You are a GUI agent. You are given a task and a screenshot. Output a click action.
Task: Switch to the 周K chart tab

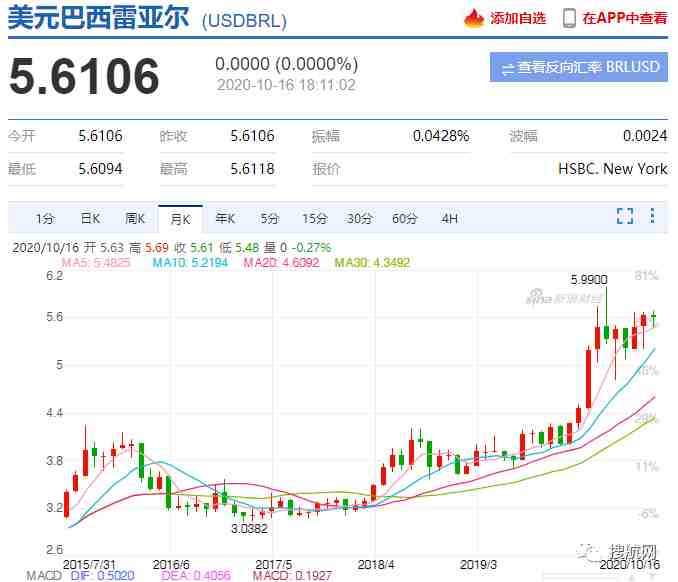[135, 219]
